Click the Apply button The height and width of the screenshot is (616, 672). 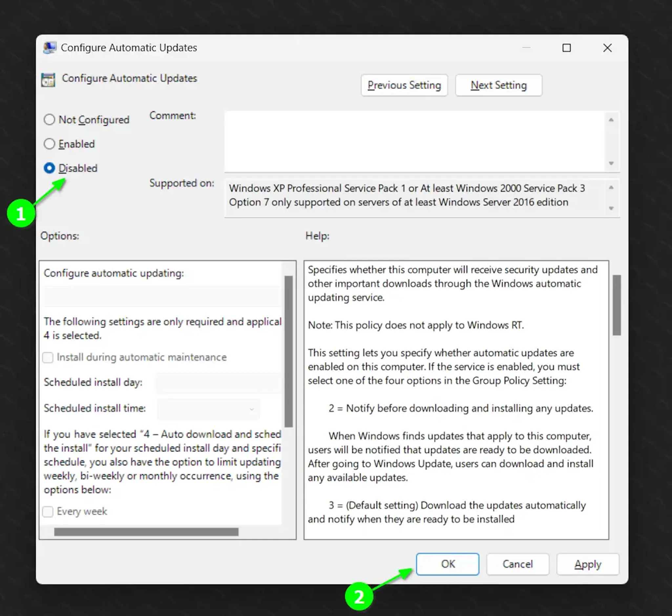pyautogui.click(x=588, y=564)
